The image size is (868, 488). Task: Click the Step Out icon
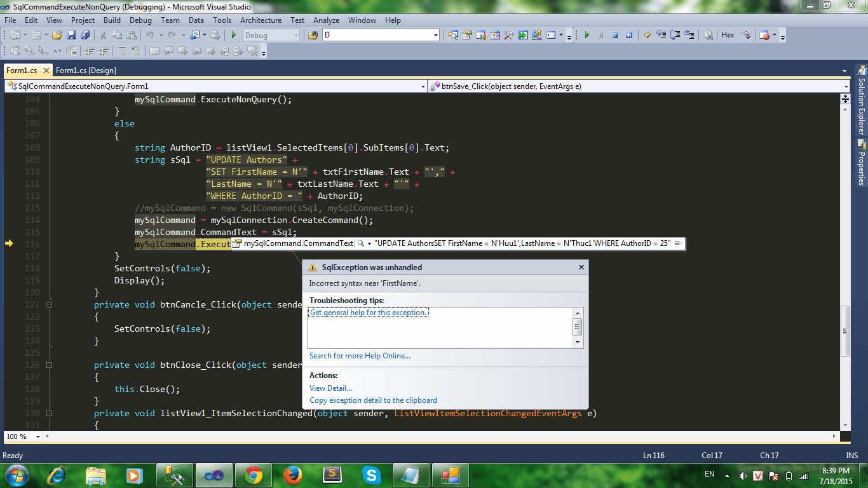689,35
